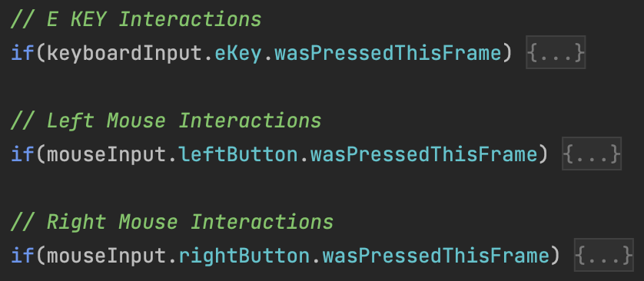Click mouseInput in the rightButton condition
This screenshot has width=644, height=281.
107,256
